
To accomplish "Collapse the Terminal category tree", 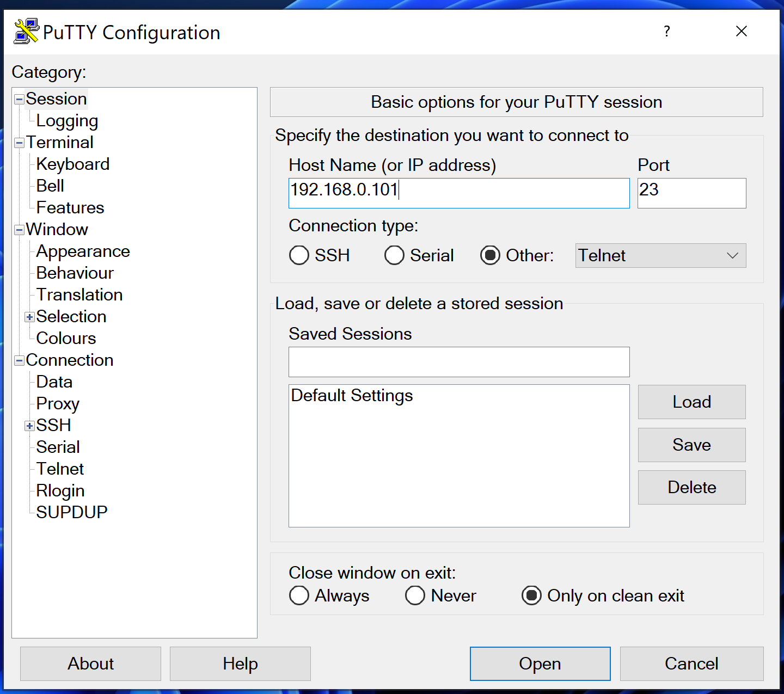I will pos(20,143).
